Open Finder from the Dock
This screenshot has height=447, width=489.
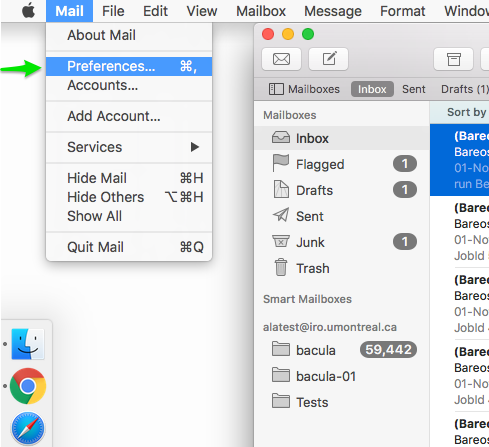click(x=28, y=344)
